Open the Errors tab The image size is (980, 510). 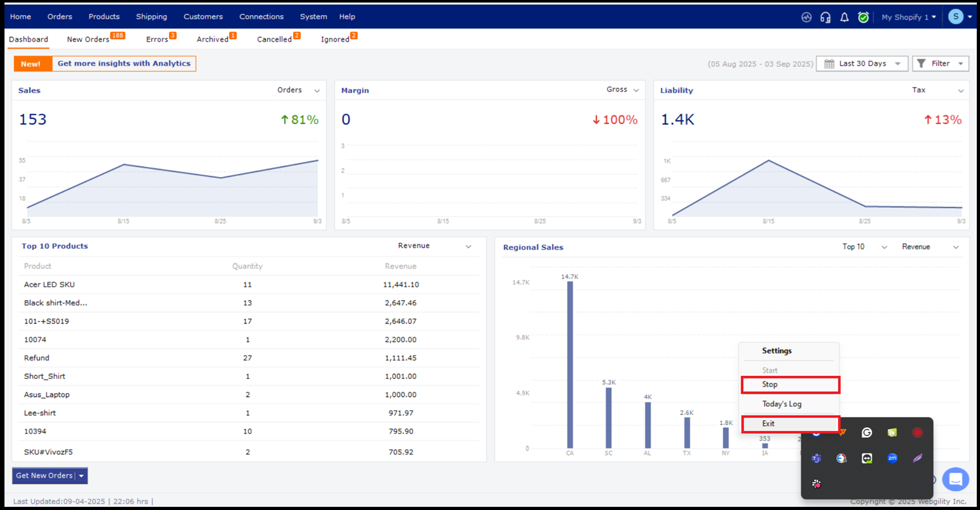click(x=157, y=39)
